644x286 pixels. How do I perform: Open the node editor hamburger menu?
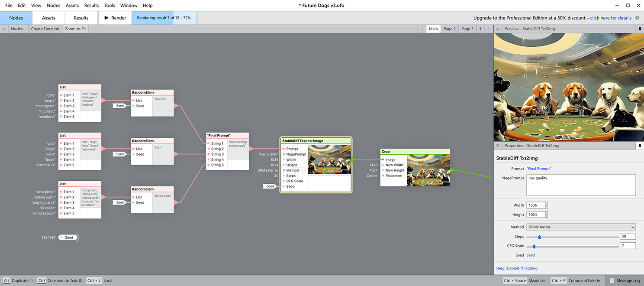(x=4, y=29)
